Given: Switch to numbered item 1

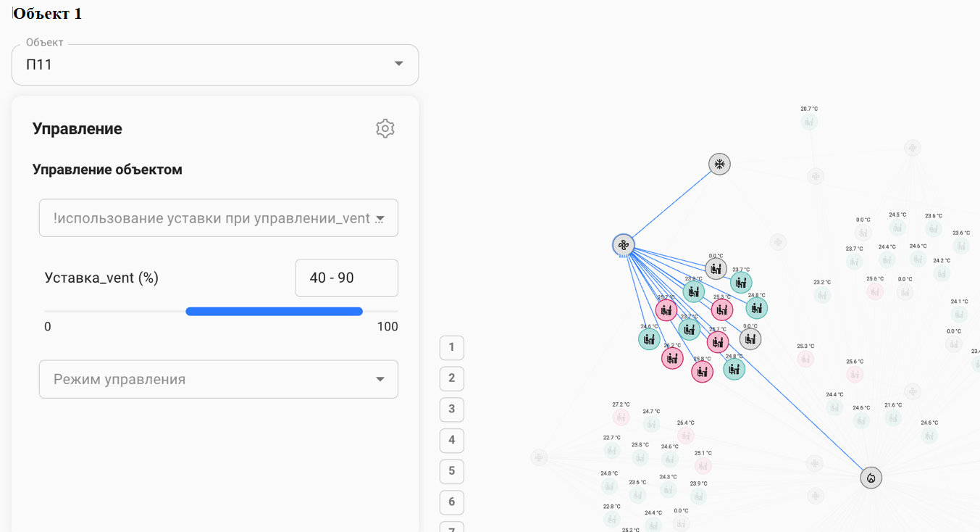Looking at the screenshot, I should [x=451, y=348].
